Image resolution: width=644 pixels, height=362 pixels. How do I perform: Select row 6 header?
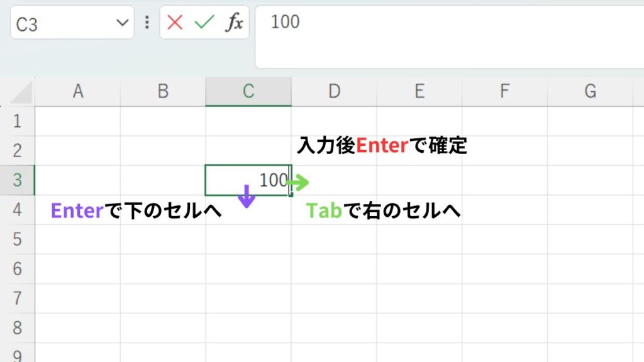pos(17,269)
